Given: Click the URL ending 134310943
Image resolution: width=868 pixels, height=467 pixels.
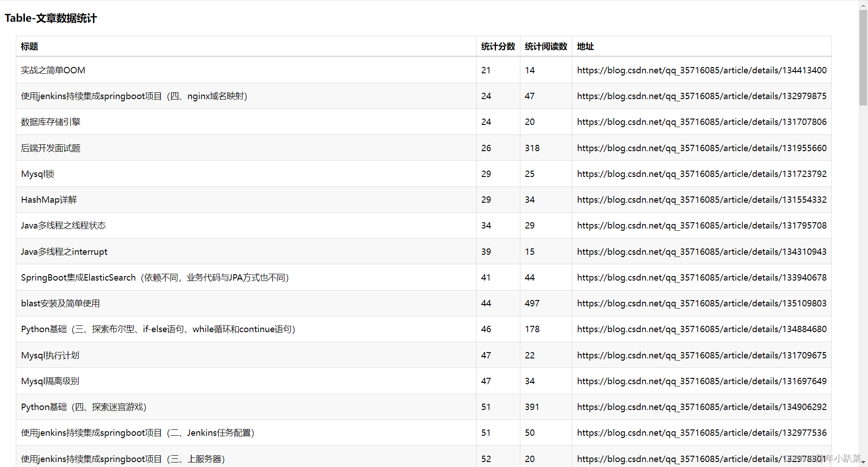Looking at the screenshot, I should coord(702,252).
